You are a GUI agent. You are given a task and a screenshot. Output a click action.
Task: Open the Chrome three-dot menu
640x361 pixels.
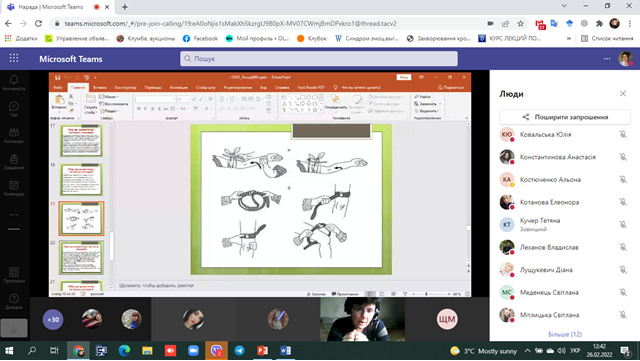point(631,23)
